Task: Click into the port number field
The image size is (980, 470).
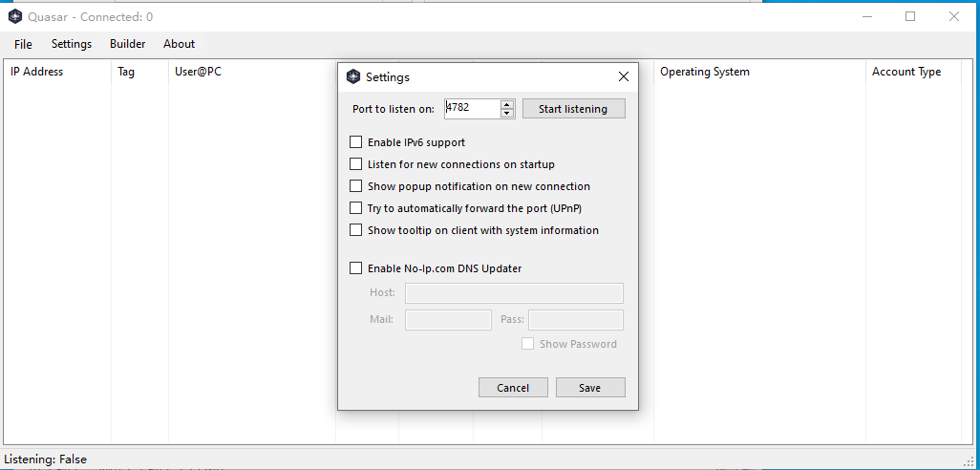Action: [x=471, y=109]
